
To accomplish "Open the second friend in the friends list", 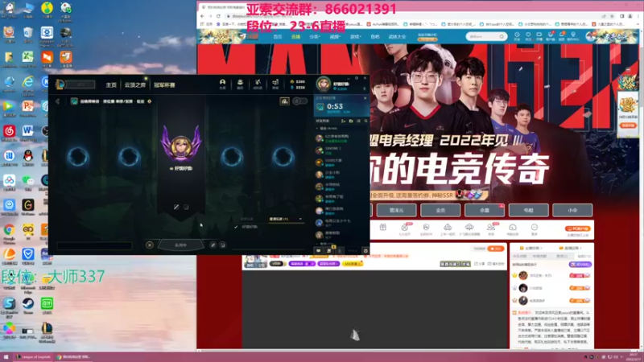I will [x=341, y=150].
